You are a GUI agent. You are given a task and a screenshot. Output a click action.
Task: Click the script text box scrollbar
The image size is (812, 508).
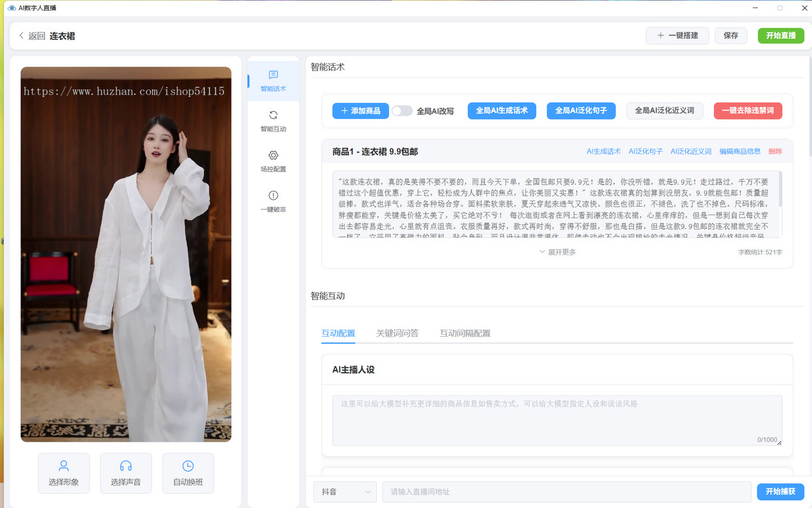click(x=780, y=188)
